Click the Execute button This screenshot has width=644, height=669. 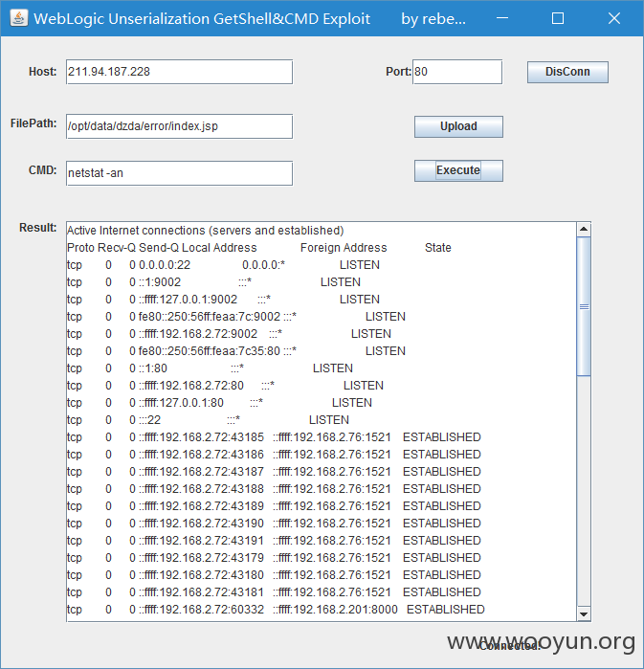[458, 170]
